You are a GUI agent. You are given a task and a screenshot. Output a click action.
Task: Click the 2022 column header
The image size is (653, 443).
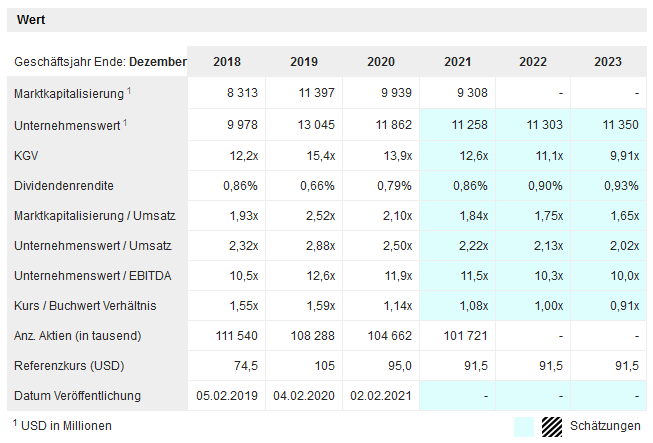coord(533,62)
